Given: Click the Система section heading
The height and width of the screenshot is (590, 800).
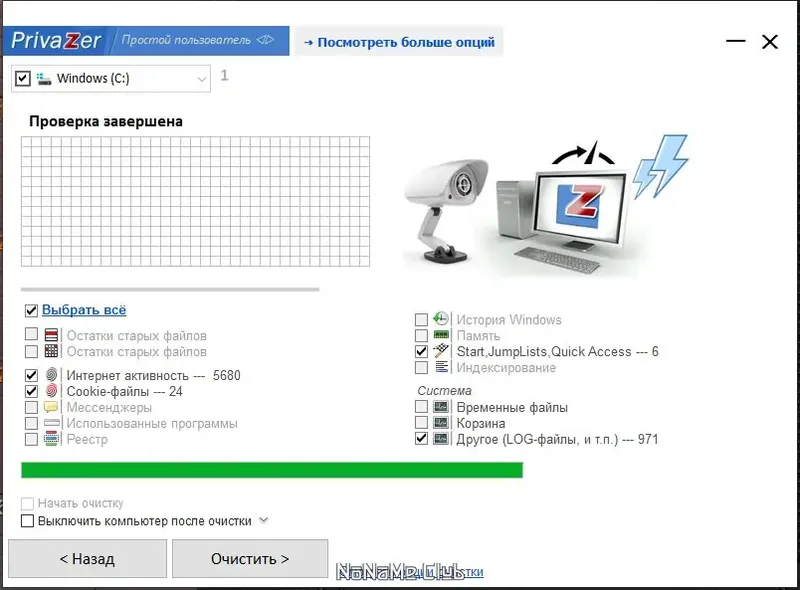Looking at the screenshot, I should click(444, 390).
